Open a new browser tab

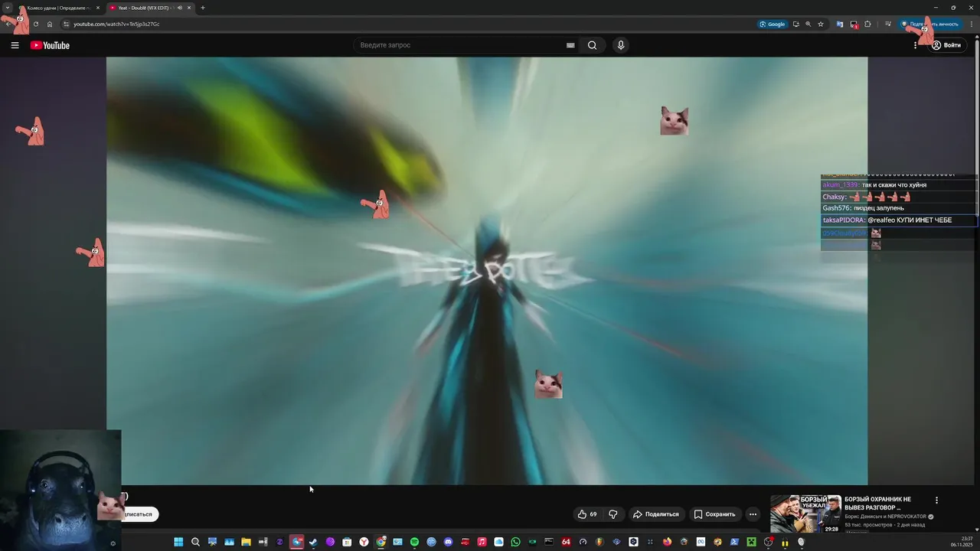click(203, 8)
